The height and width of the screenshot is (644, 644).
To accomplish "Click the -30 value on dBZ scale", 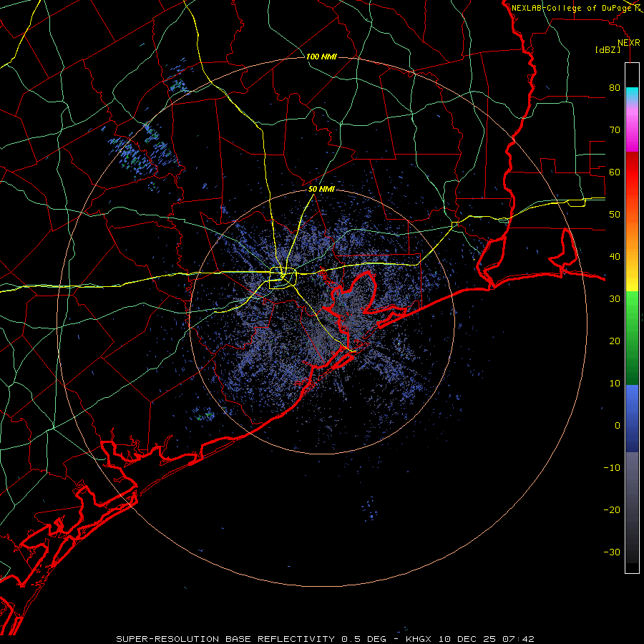I will (612, 552).
